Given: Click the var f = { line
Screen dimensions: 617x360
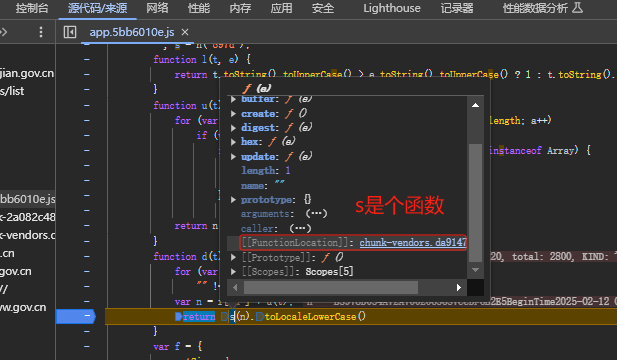Looking at the screenshot, I should (177, 347).
